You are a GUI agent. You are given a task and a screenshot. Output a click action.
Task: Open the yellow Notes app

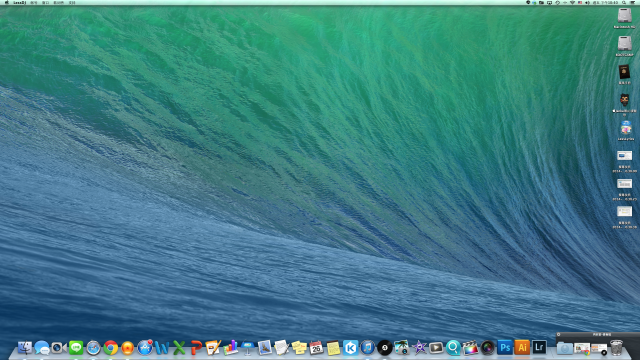coord(333,347)
